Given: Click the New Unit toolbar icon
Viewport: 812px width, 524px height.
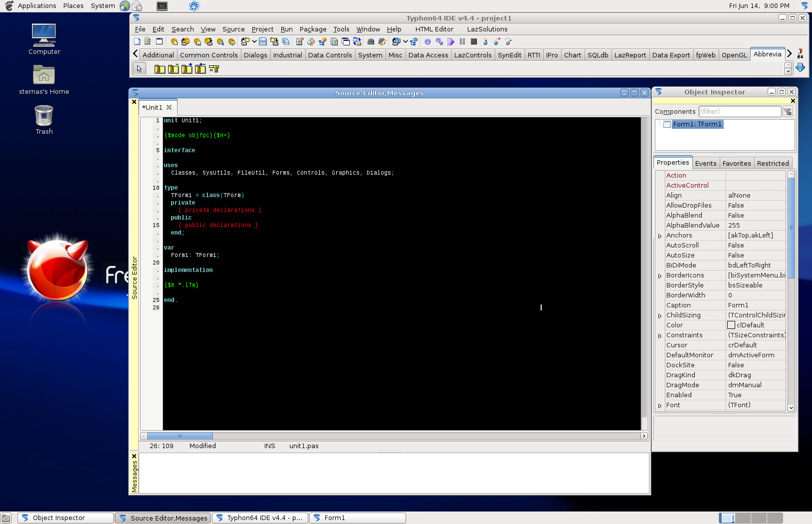Looking at the screenshot, I should click(148, 41).
